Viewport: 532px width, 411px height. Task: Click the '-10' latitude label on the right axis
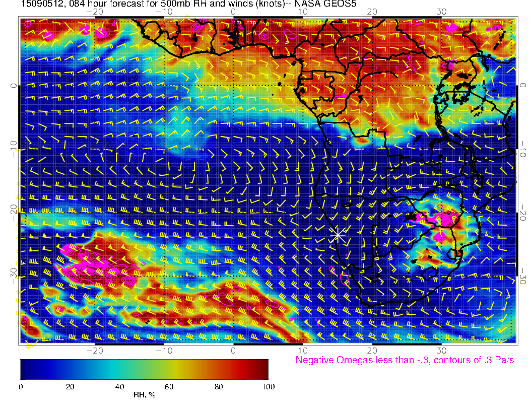pos(523,149)
